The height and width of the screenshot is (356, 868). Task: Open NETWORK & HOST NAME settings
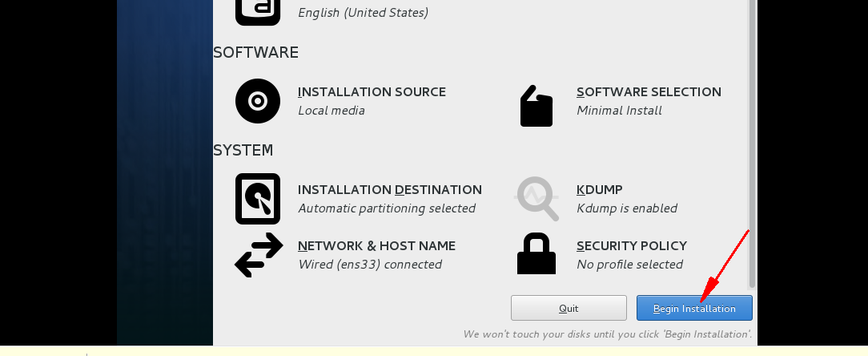click(376, 245)
